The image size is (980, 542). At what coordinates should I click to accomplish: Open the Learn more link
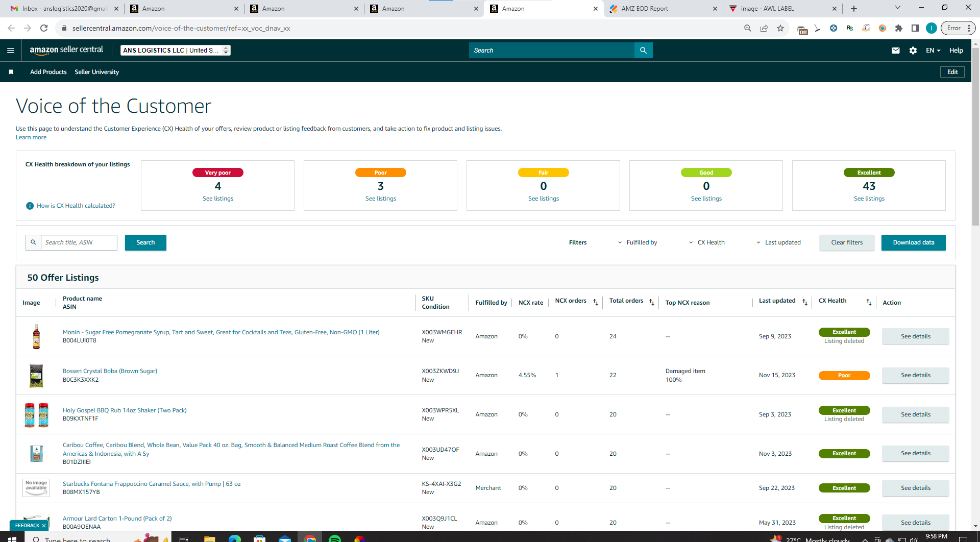pos(31,137)
